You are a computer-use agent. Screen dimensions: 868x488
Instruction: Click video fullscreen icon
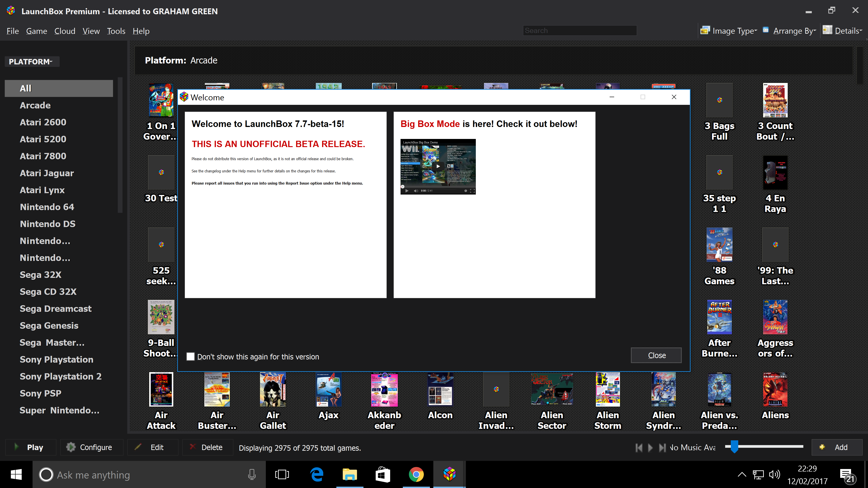click(472, 191)
